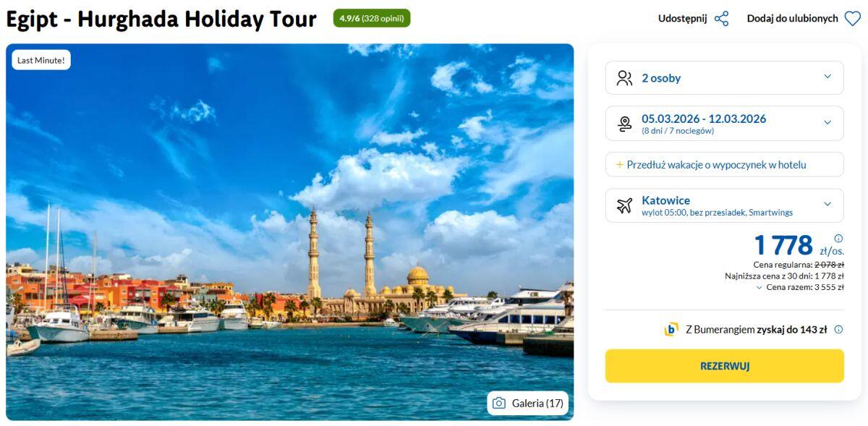Click the camera icon in the Galeria button

click(x=499, y=404)
